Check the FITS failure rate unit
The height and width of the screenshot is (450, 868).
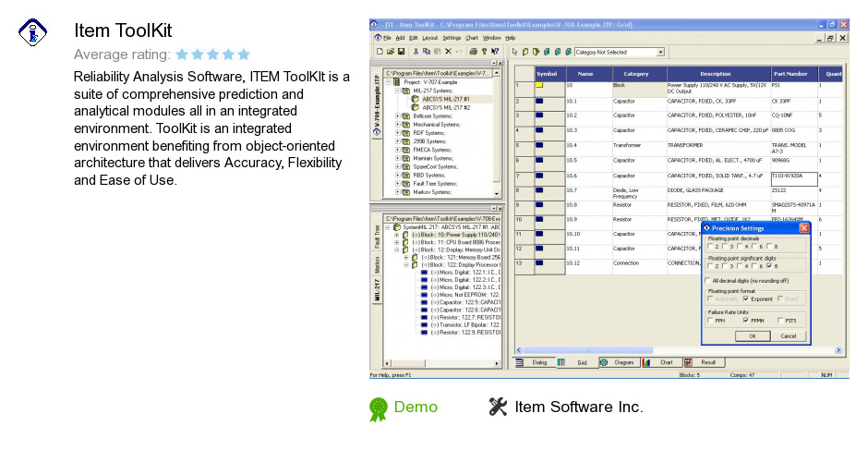click(780, 321)
